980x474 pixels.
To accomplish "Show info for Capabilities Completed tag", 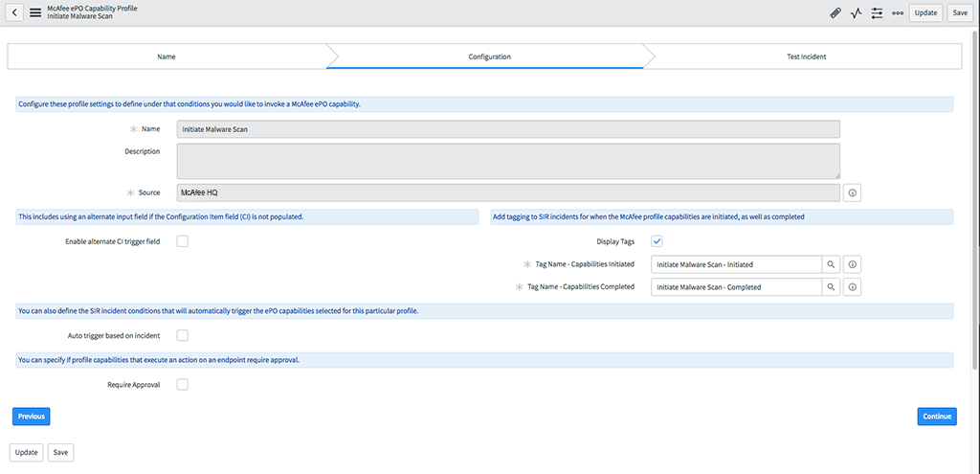I will (x=852, y=287).
